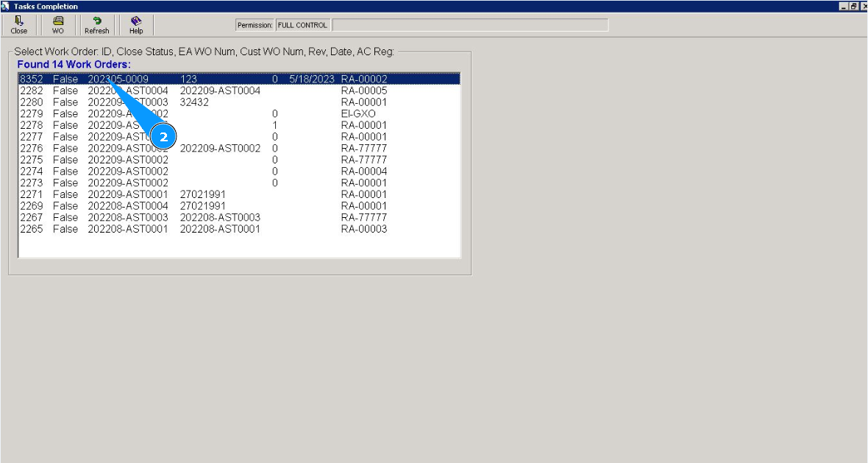Restore the Tasks Completion window
Image resolution: width=868 pixels, height=463 pixels.
(853, 6)
